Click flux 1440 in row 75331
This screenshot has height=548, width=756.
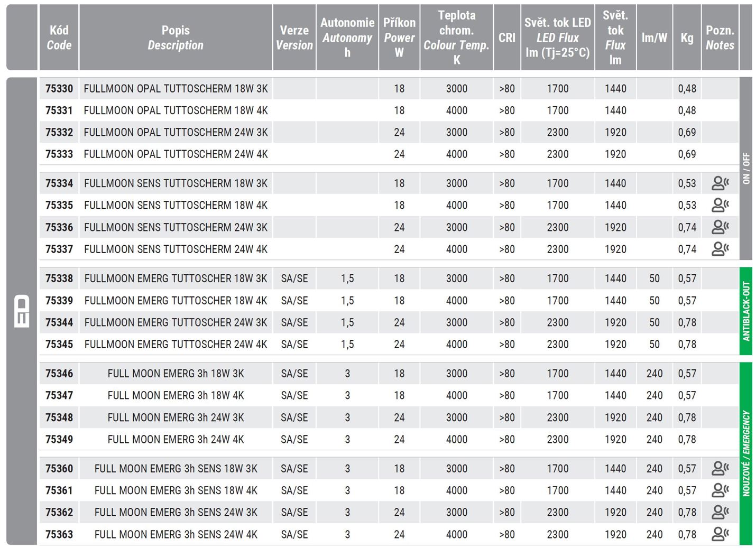point(616,110)
